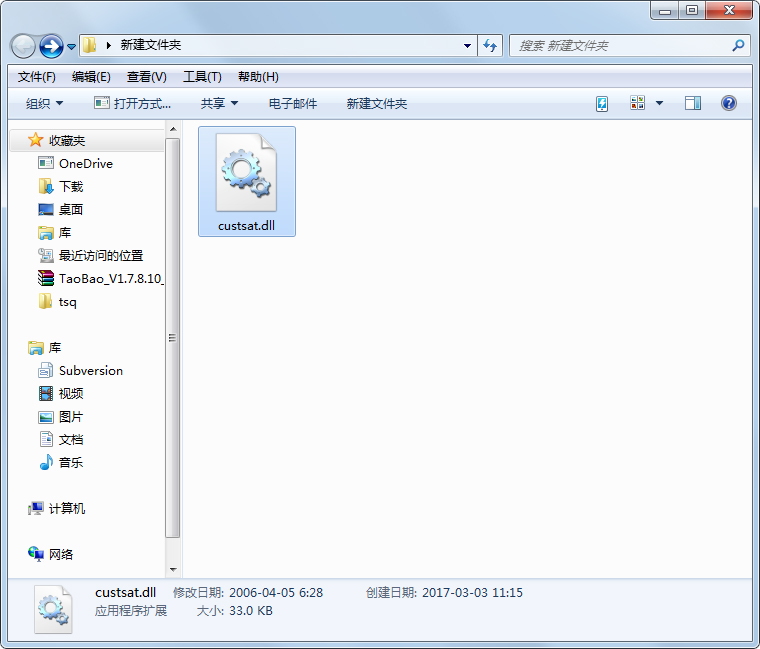
Task: Open OneDrive in favorites
Action: [86, 164]
